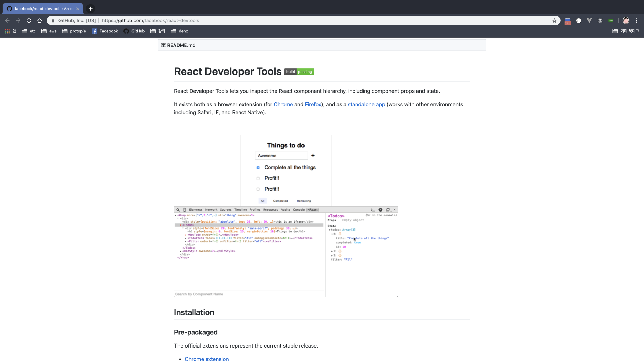This screenshot has height=362, width=644.
Task: Click the user profile avatar icon
Action: pos(626,20)
